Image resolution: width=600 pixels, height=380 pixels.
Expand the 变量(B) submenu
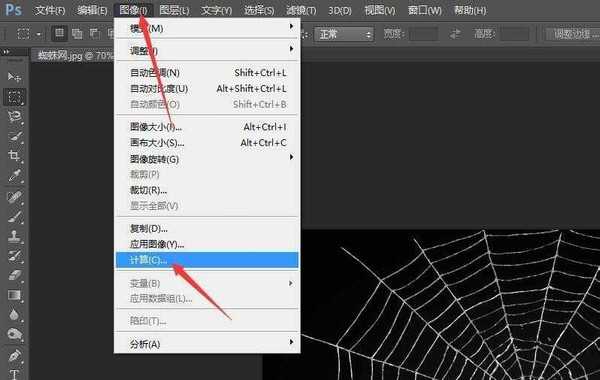[x=207, y=283]
